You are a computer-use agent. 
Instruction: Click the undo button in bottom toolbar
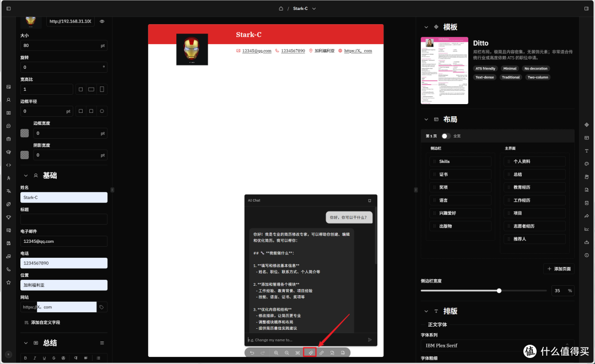[252, 352]
